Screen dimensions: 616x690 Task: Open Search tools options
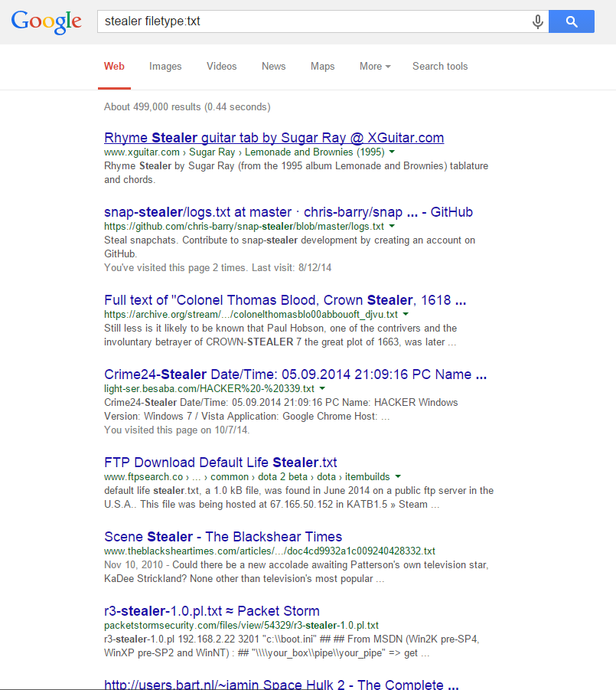tap(440, 67)
